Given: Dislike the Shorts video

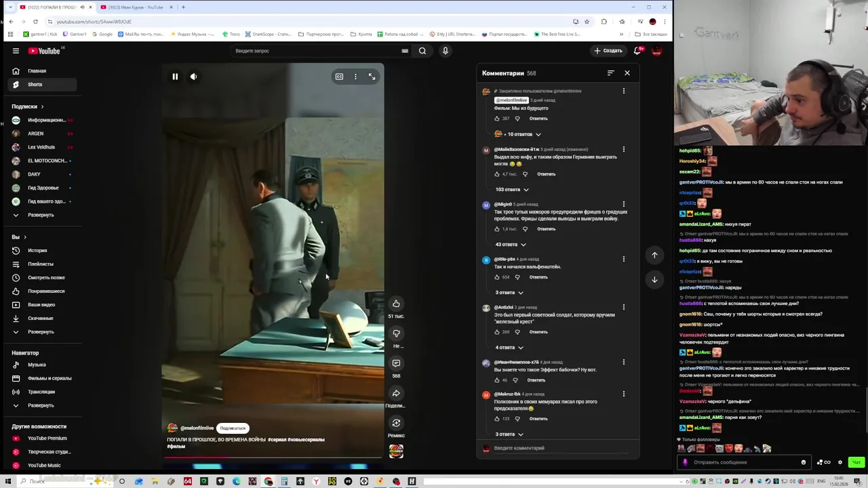Looking at the screenshot, I should (396, 333).
